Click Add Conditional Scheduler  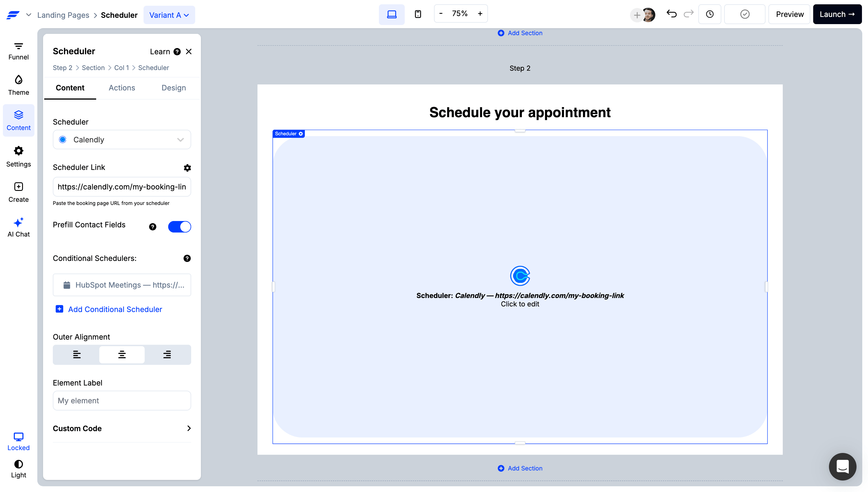pos(109,309)
